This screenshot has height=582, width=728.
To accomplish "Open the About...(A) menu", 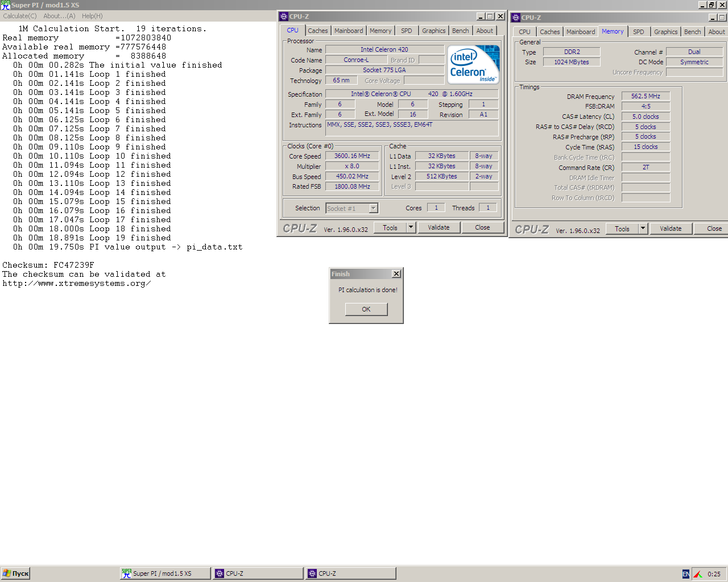I will (x=59, y=16).
